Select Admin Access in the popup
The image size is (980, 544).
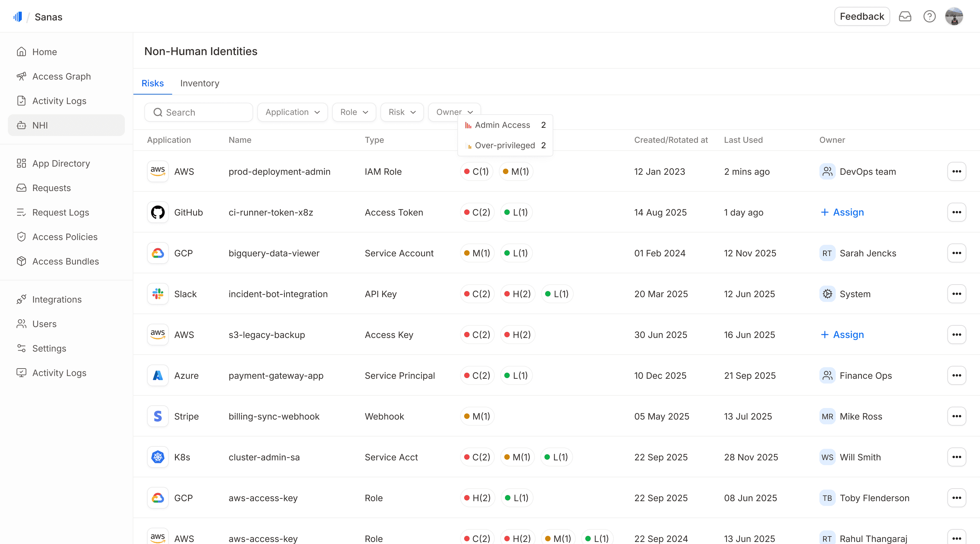pyautogui.click(x=502, y=125)
